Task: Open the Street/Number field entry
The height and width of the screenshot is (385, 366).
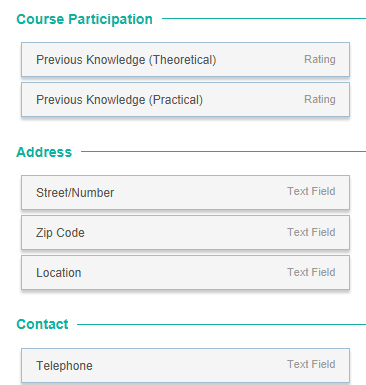Action: (x=185, y=193)
